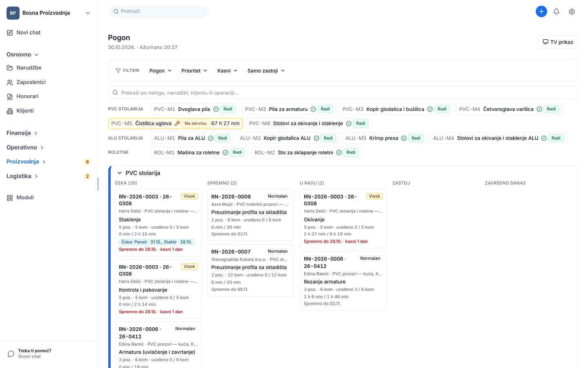Click the BP company avatar
588x368 pixels.
pos(13,13)
